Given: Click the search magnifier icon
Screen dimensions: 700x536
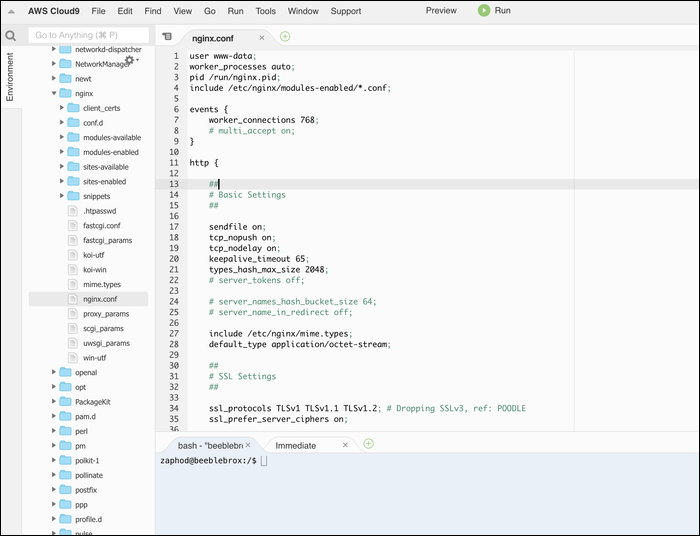Looking at the screenshot, I should coord(10,36).
